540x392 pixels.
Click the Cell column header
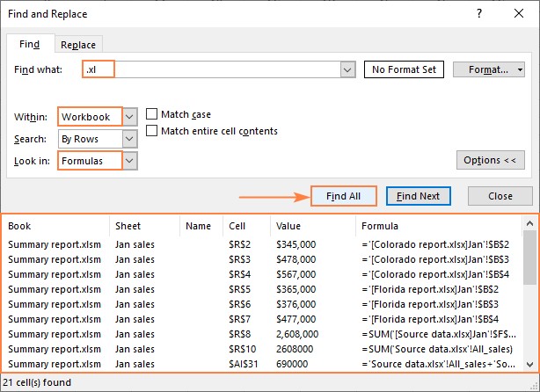pos(247,226)
